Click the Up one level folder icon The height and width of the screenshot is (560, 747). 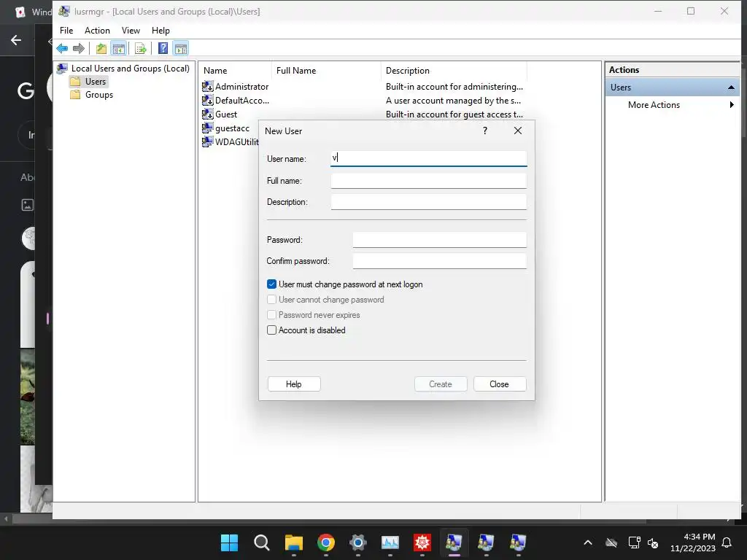click(101, 48)
